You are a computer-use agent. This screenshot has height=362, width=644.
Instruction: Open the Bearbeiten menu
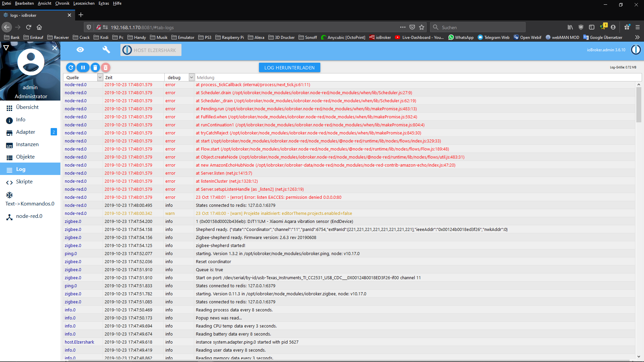[24, 3]
